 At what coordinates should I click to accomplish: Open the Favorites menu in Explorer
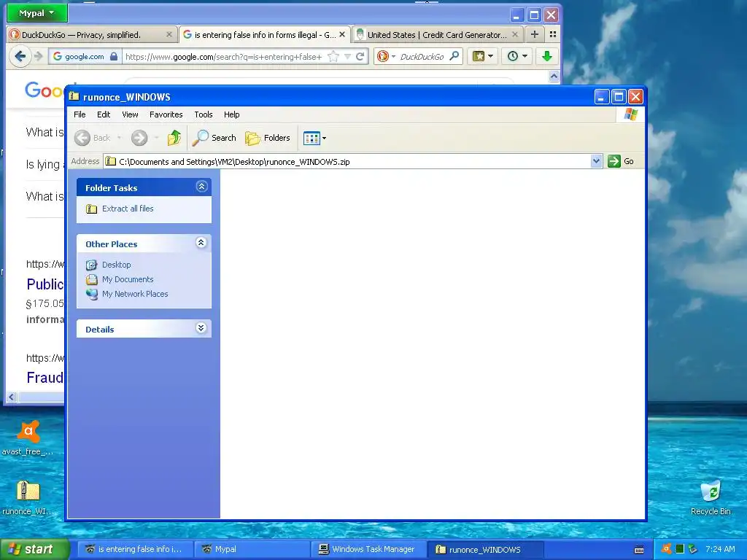pyautogui.click(x=166, y=114)
